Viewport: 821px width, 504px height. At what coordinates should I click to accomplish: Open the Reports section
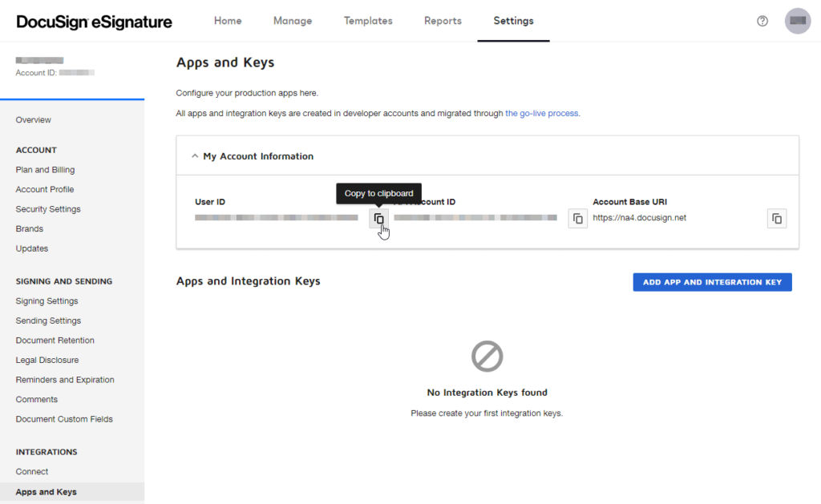[x=443, y=21]
